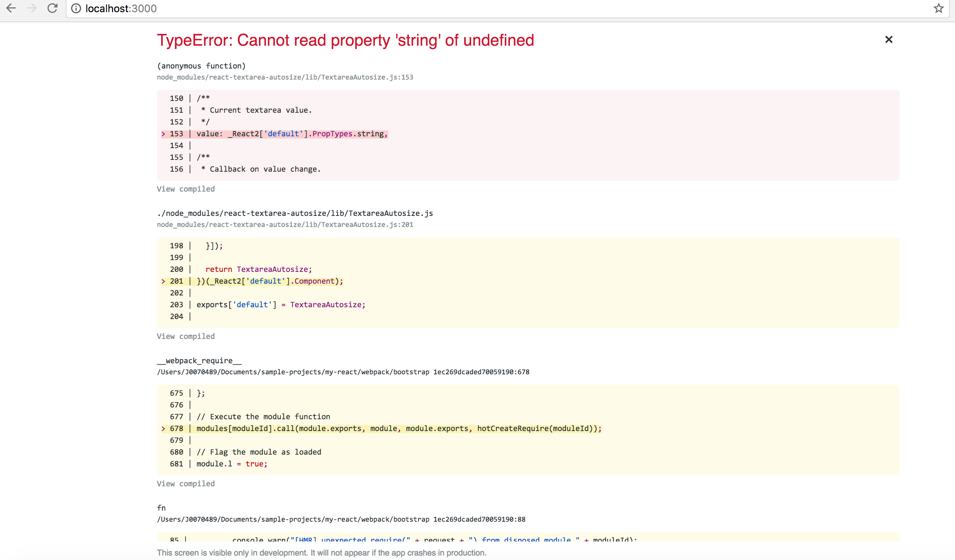Dismiss the error overlay with X
Viewport: 955px width, 560px height.
pos(888,39)
